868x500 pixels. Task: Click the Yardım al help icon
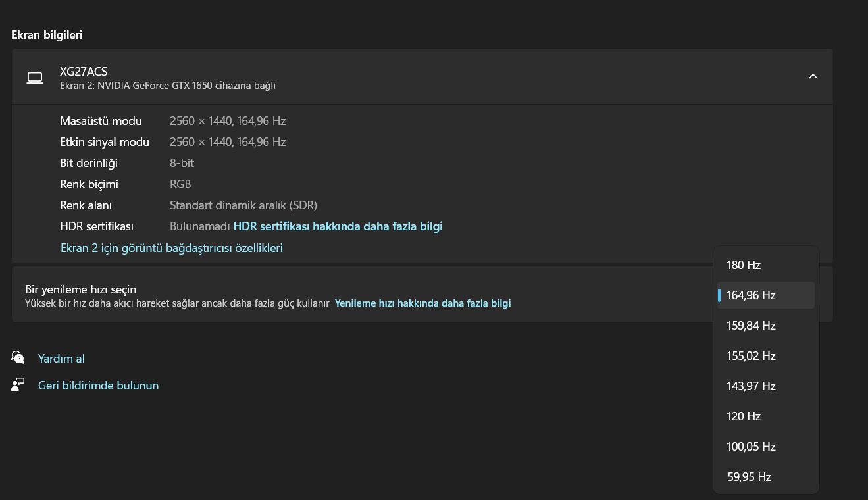[x=18, y=357]
